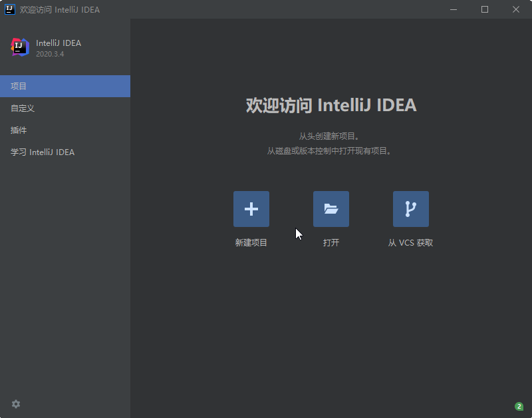
Task: Close the IntelliJ IDEA welcome window
Action: point(516,9)
